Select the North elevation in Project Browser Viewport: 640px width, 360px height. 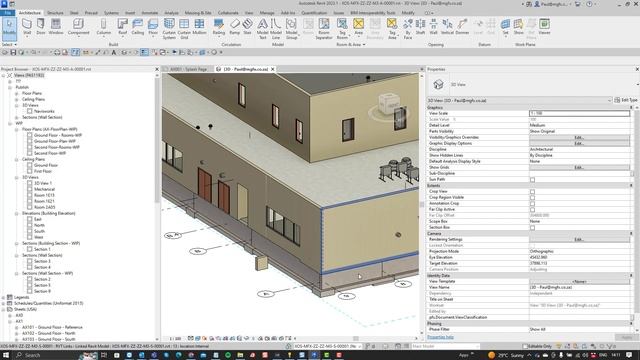(x=39, y=225)
